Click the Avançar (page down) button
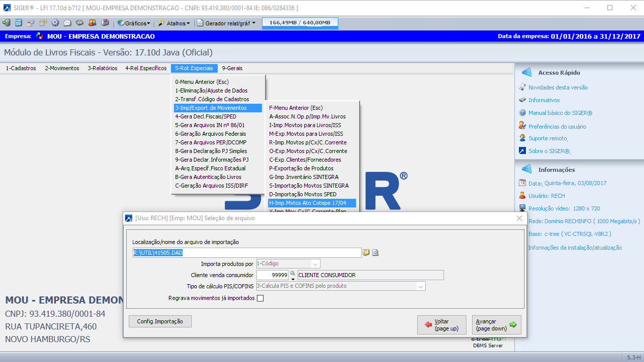The width and height of the screenshot is (644, 362). [x=496, y=325]
